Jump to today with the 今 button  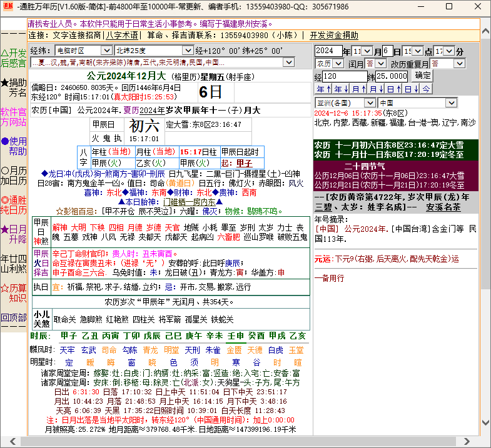(x=425, y=89)
